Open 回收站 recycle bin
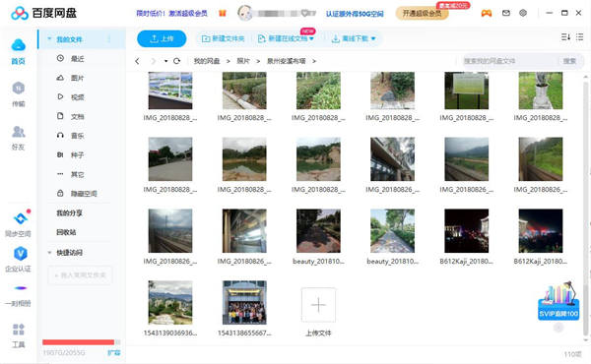This screenshot has width=591, height=364. coord(66,232)
